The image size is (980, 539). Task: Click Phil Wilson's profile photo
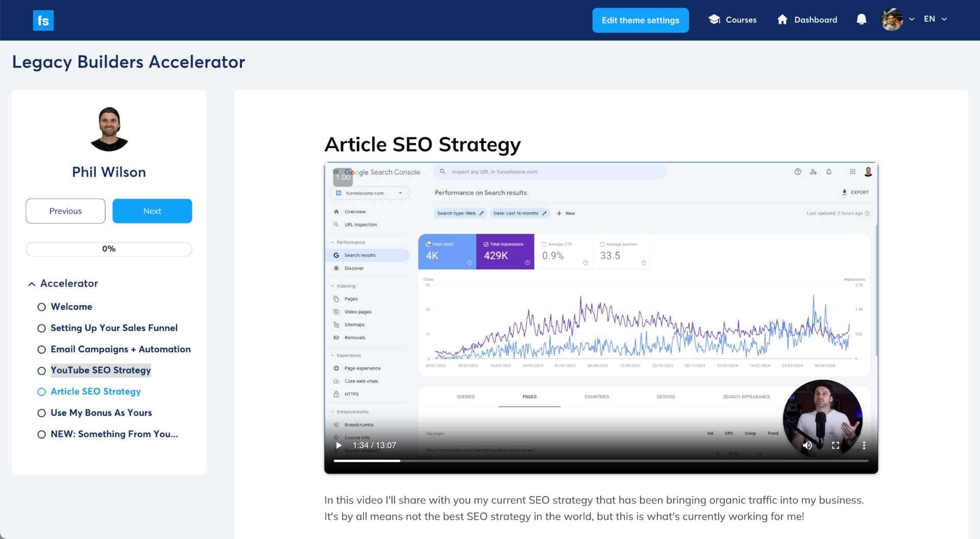109,129
